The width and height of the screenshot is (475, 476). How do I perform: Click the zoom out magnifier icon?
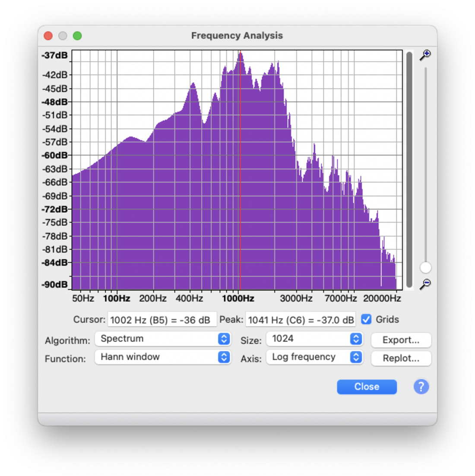click(425, 284)
